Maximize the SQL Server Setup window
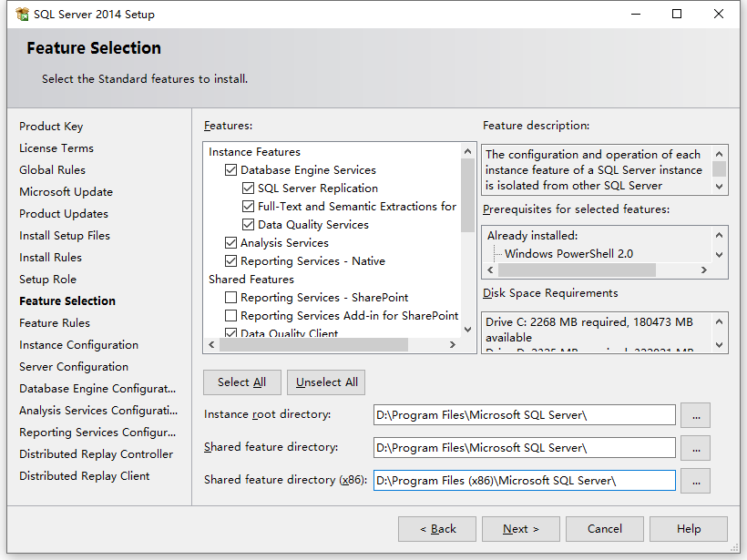This screenshot has width=747, height=560. coord(677,14)
